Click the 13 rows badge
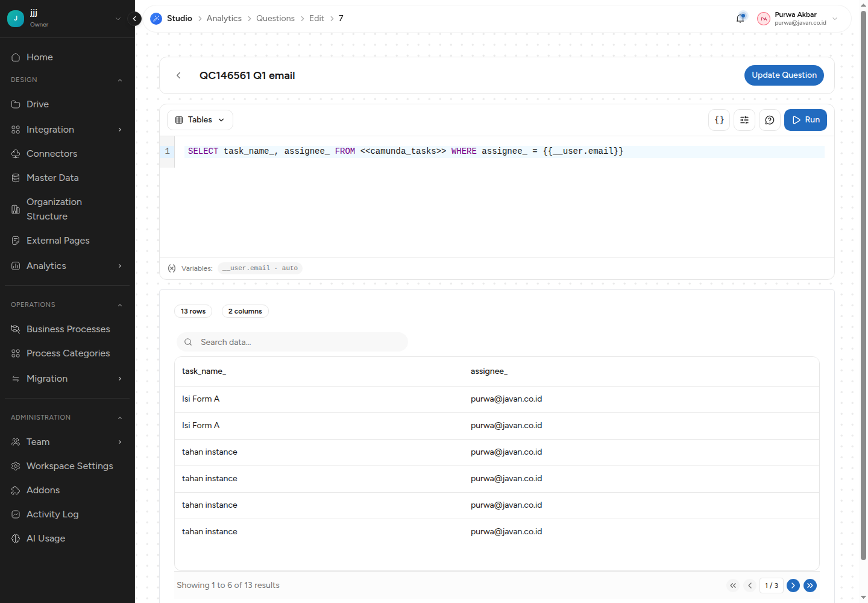 point(193,311)
